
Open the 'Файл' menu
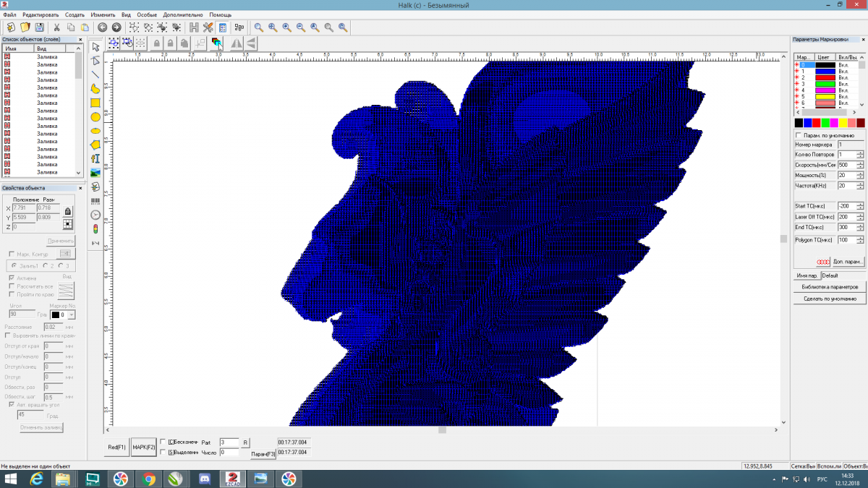coord(9,14)
